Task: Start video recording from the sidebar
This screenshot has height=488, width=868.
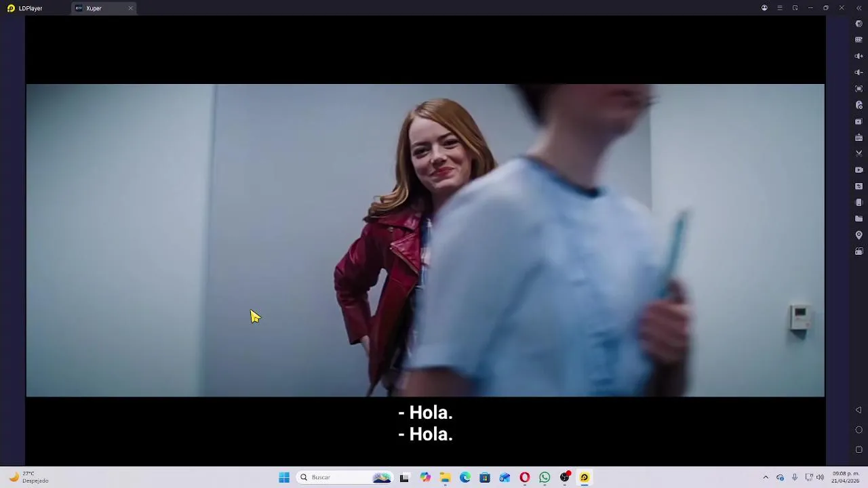Action: 859,170
